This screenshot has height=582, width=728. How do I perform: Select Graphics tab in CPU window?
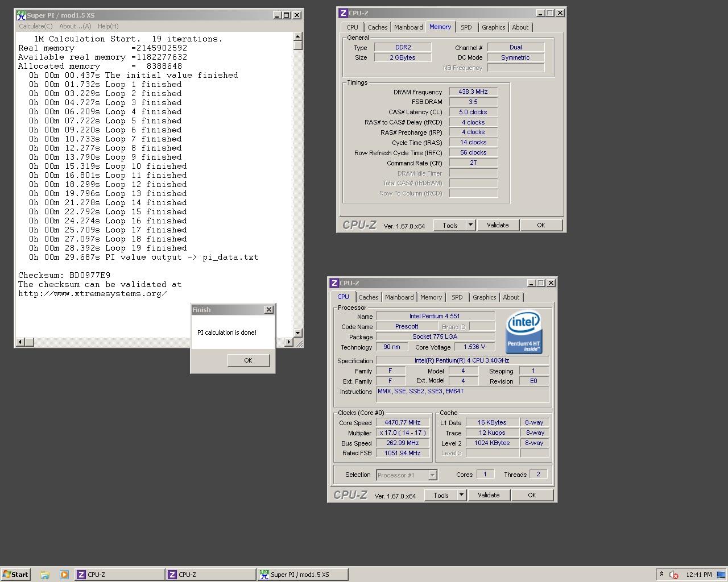[484, 297]
